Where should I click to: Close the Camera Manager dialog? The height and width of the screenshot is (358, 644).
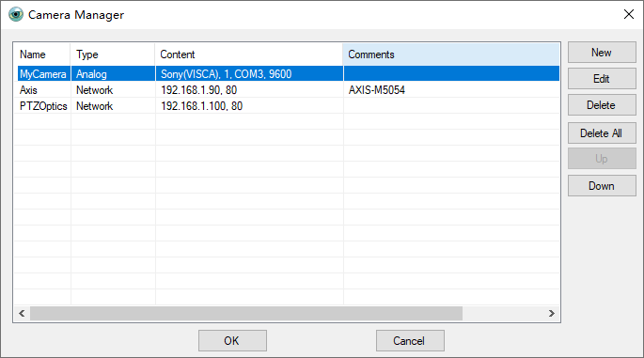(628, 14)
